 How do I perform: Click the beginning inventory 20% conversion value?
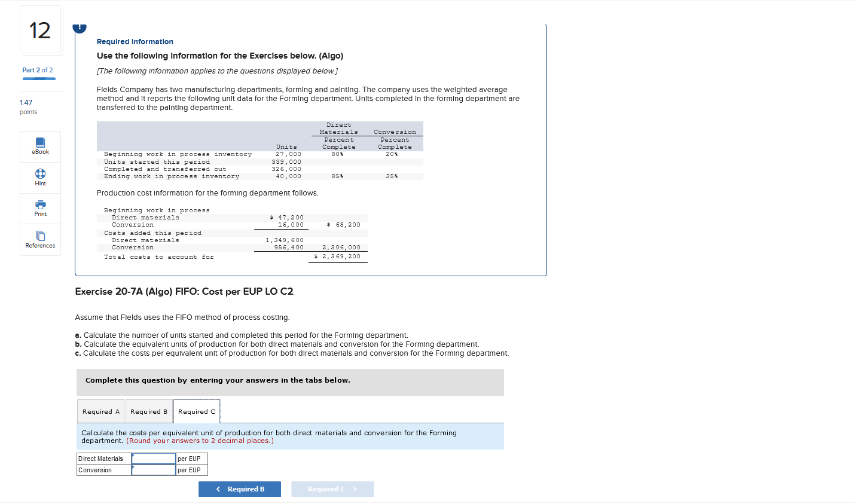392,154
